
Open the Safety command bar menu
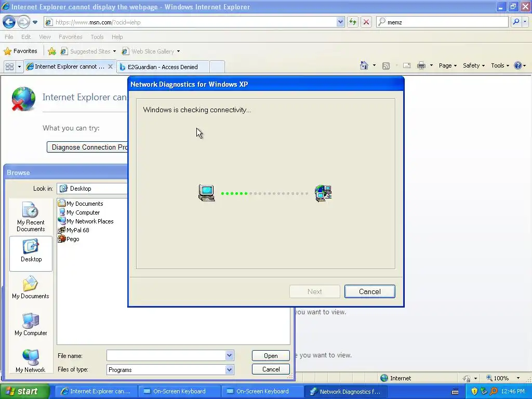tap(474, 65)
